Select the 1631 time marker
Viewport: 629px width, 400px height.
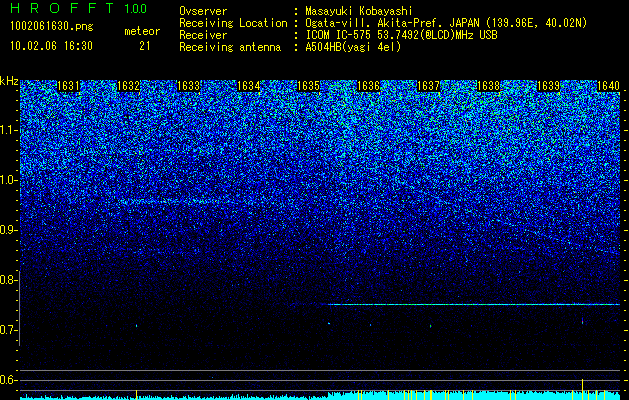(69, 86)
